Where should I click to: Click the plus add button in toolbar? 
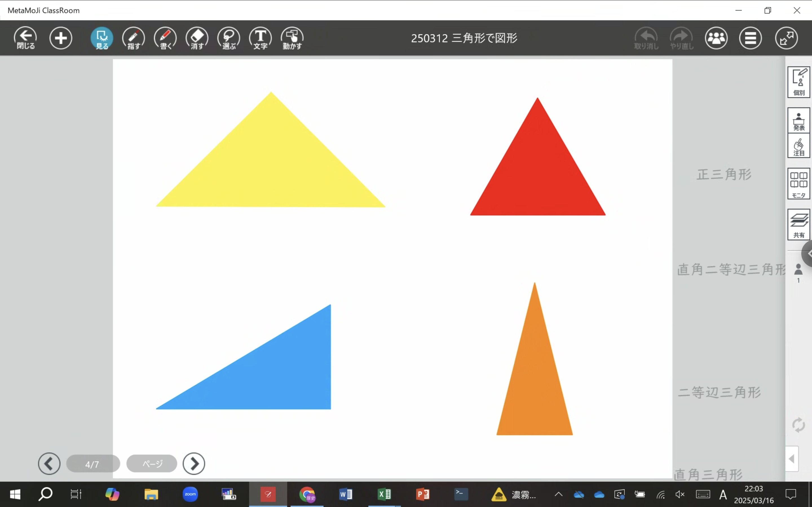(x=61, y=38)
